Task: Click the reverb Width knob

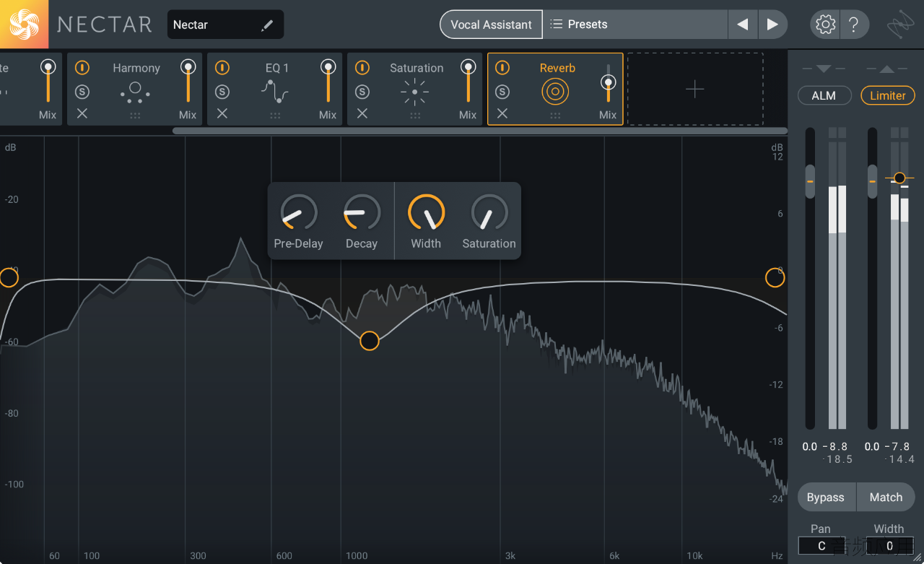Action: [426, 213]
